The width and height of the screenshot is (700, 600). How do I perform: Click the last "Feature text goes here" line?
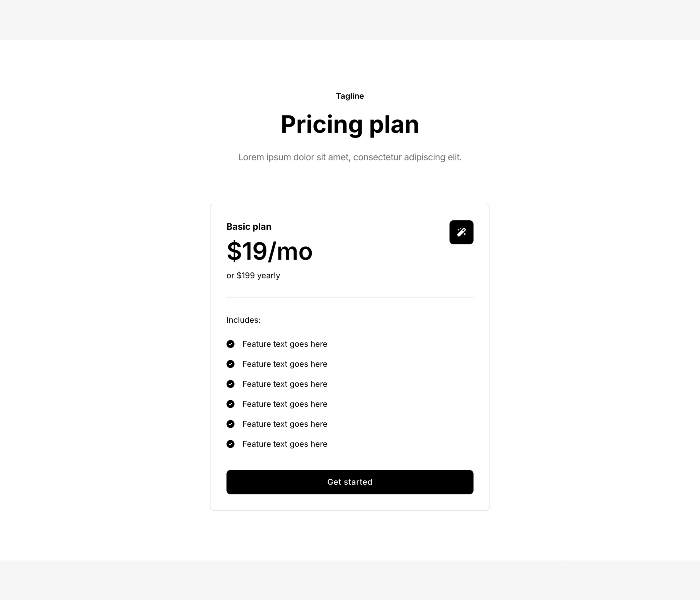(285, 444)
